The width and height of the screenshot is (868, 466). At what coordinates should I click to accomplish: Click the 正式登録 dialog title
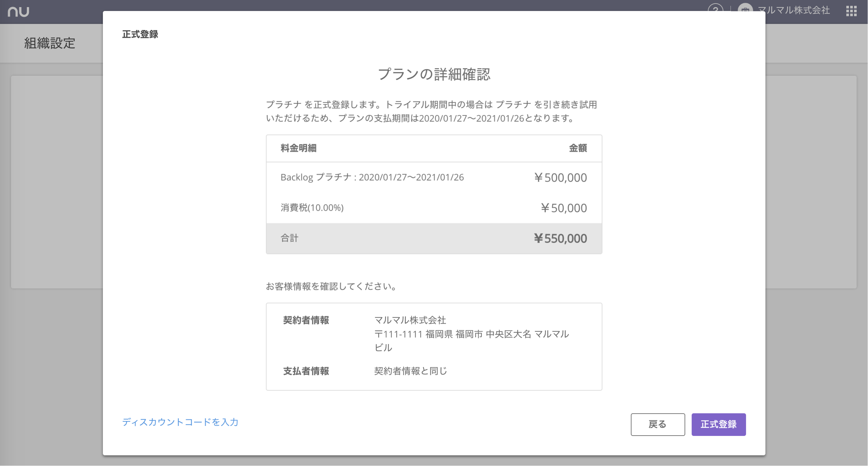140,34
